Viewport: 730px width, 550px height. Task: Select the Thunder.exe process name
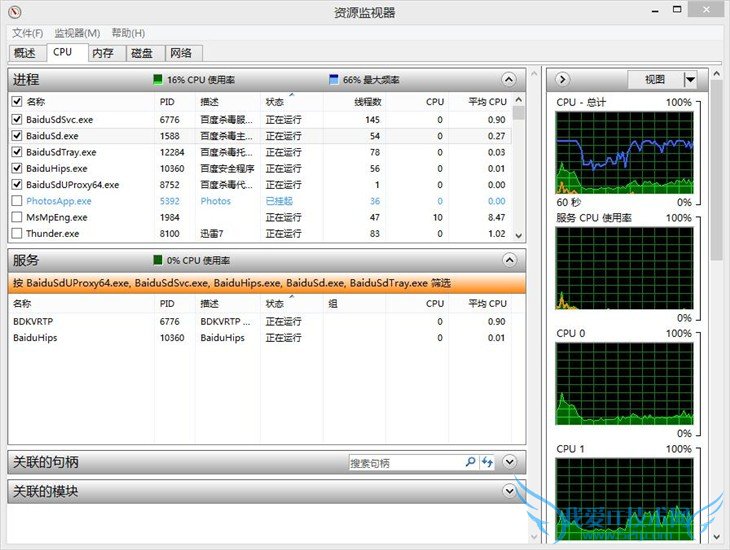coord(53,233)
